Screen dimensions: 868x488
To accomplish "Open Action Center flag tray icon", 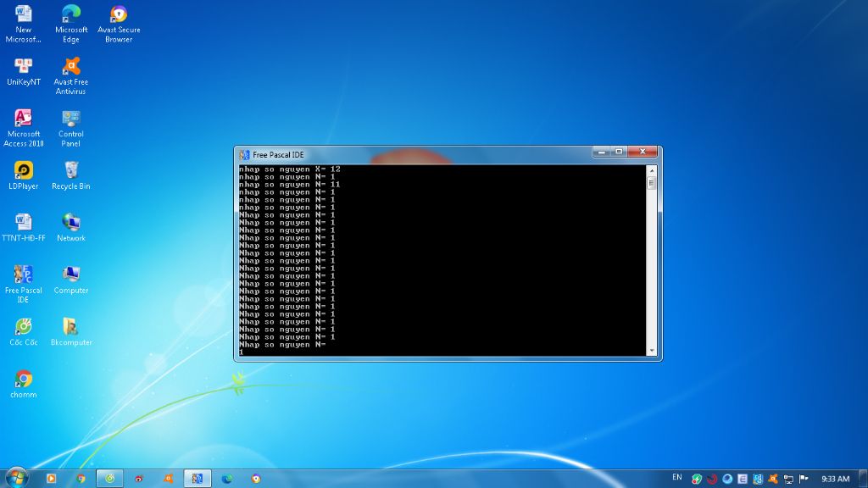I will pos(804,480).
